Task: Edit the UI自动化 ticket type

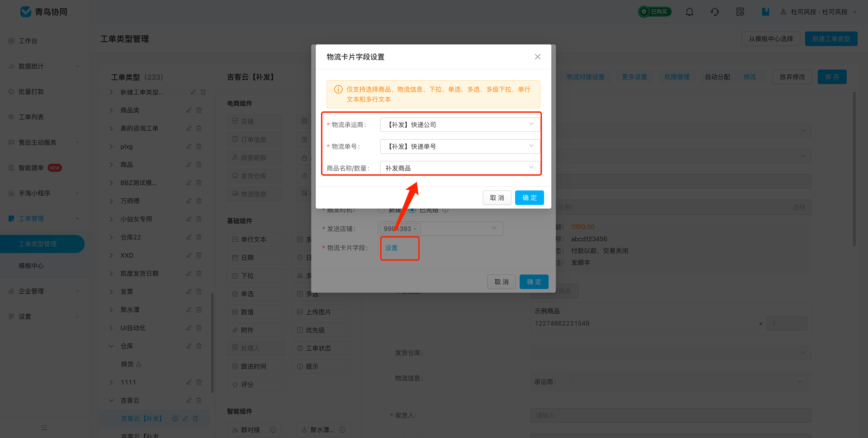Action: (x=189, y=328)
